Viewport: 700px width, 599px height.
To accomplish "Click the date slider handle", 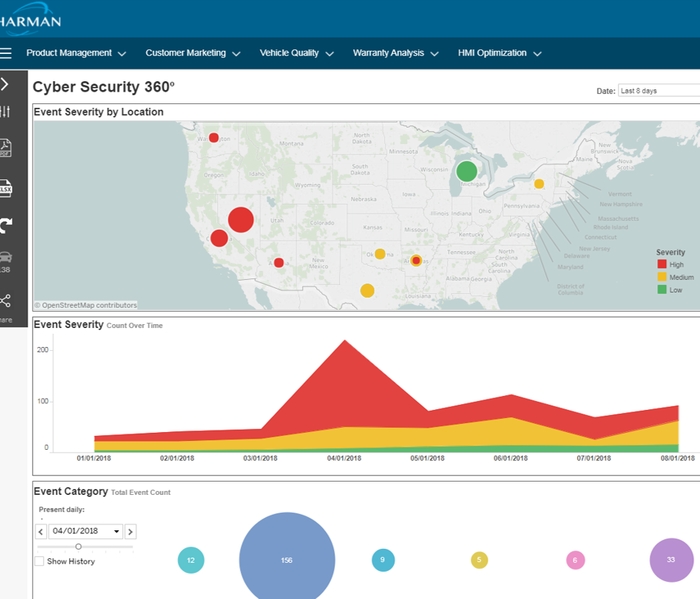I will point(78,546).
